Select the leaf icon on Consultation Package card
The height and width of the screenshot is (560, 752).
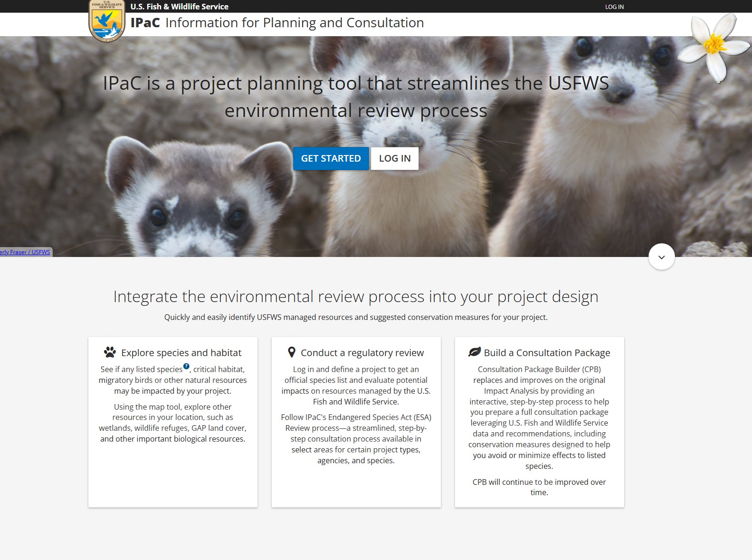tap(474, 351)
